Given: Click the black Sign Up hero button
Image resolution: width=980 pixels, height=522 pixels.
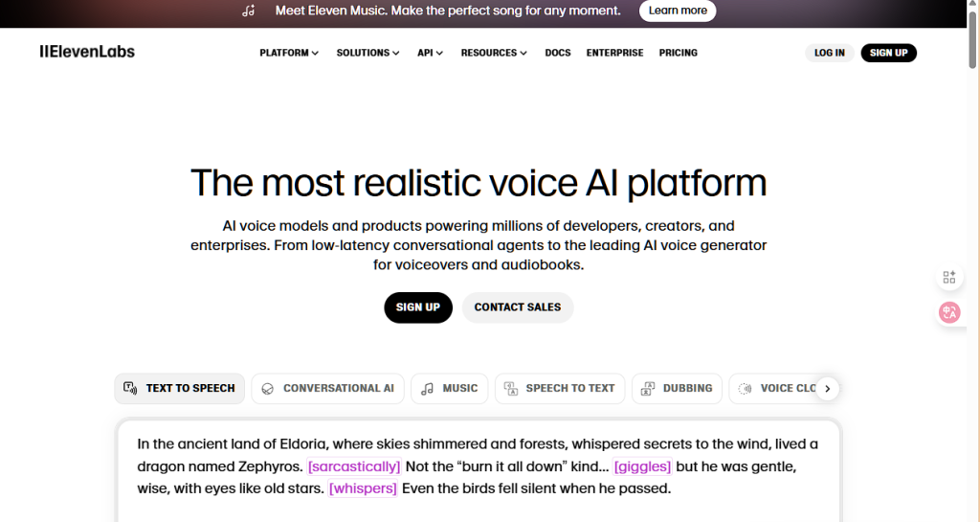Looking at the screenshot, I should point(418,307).
